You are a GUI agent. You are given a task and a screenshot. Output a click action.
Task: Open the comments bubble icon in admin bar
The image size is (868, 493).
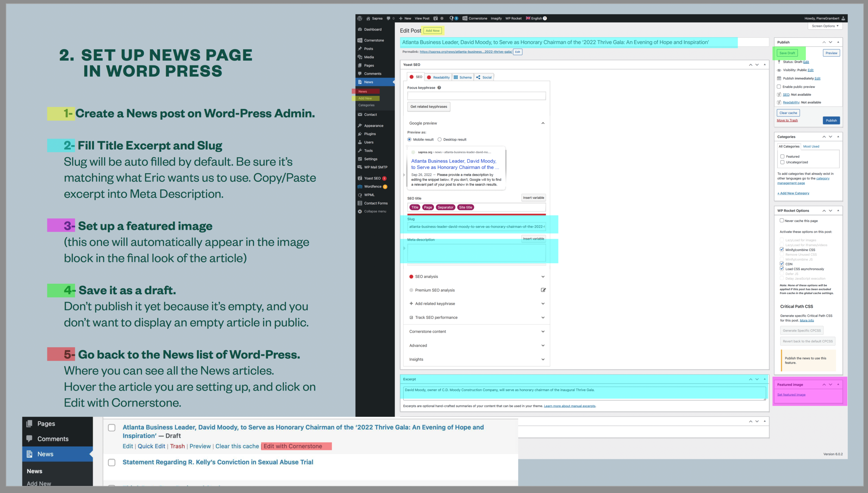(x=389, y=18)
